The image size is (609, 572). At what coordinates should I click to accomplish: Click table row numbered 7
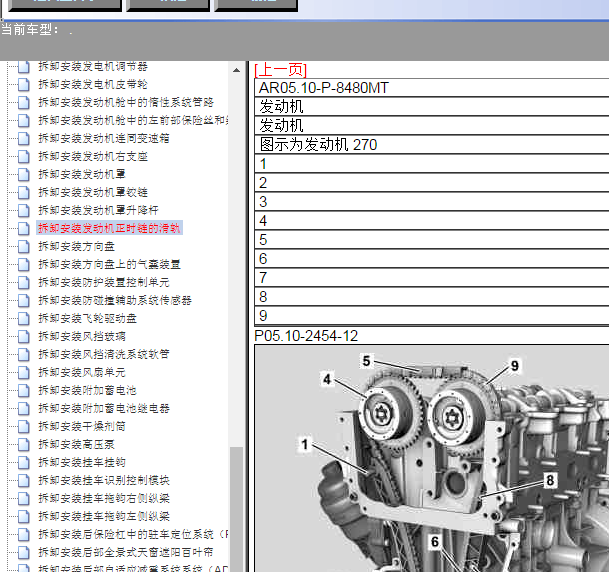coord(432,278)
